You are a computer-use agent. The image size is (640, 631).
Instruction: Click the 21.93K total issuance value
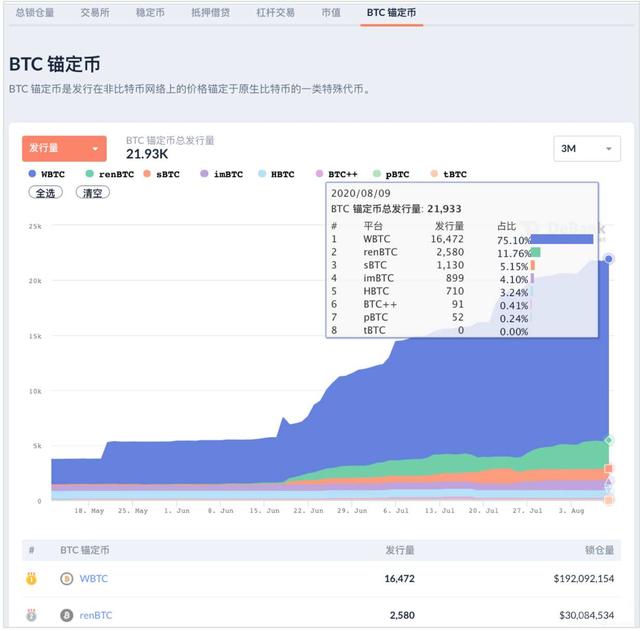point(147,154)
